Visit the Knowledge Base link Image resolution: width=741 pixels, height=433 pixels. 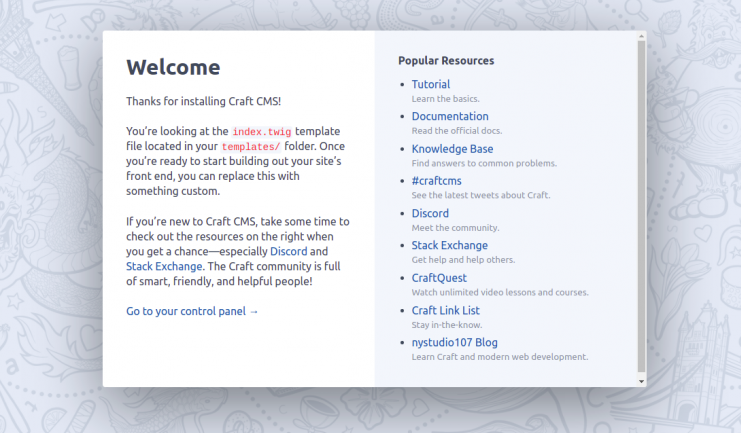[452, 149]
